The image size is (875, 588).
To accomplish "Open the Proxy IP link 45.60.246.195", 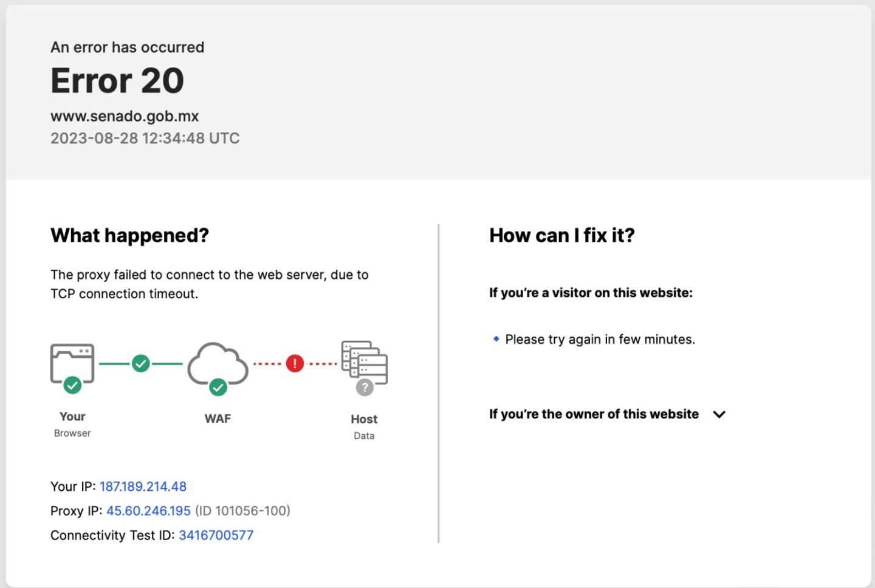I will coord(148,511).
